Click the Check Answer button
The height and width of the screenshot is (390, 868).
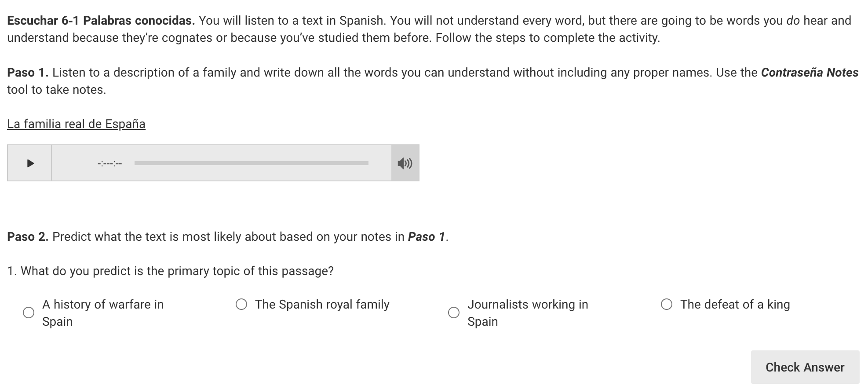[805, 367]
